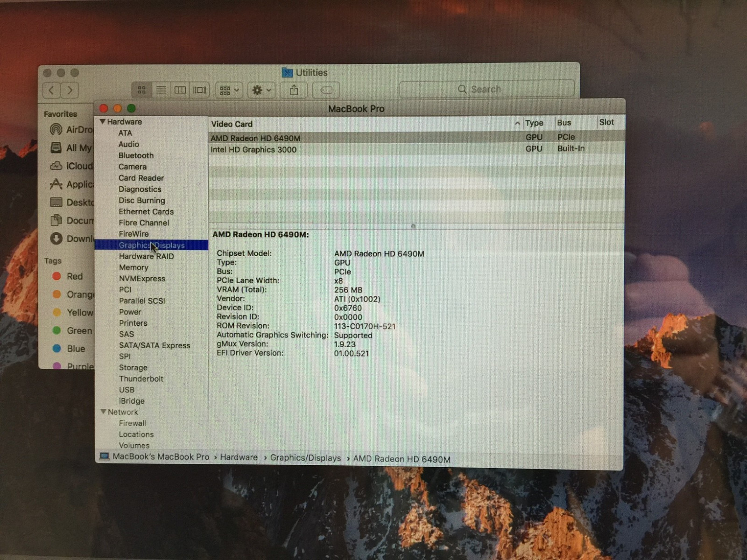Open iCloud Drive in the Finder sidebar
747x560 pixels.
72,166
